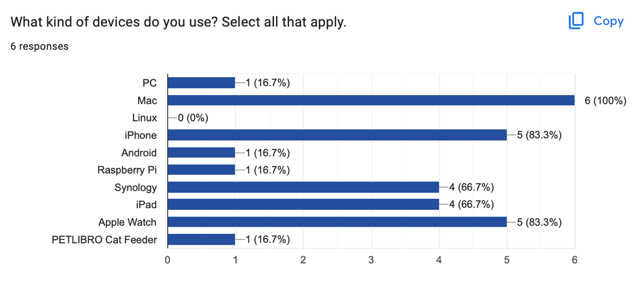The image size is (644, 287).
Task: Click the '0 (0%)' Linux value
Action: tap(193, 118)
